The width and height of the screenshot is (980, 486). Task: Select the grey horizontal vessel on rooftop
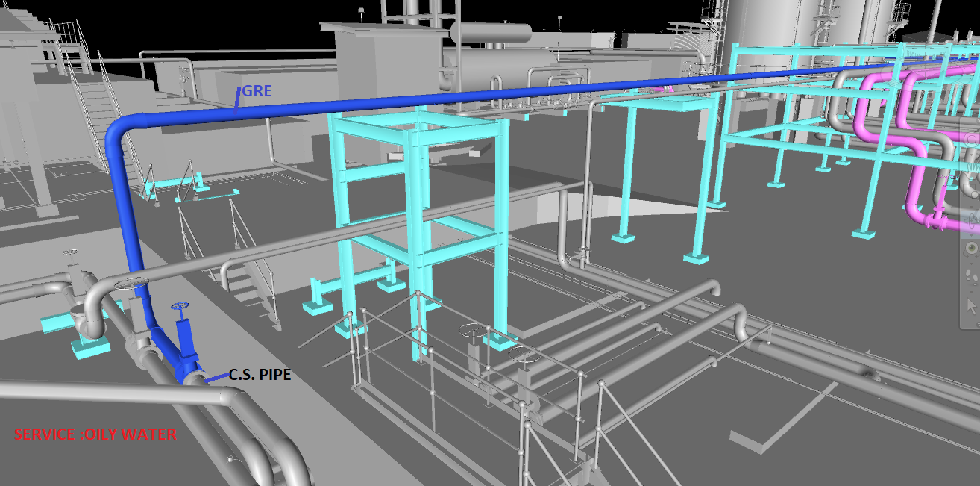[x=490, y=33]
